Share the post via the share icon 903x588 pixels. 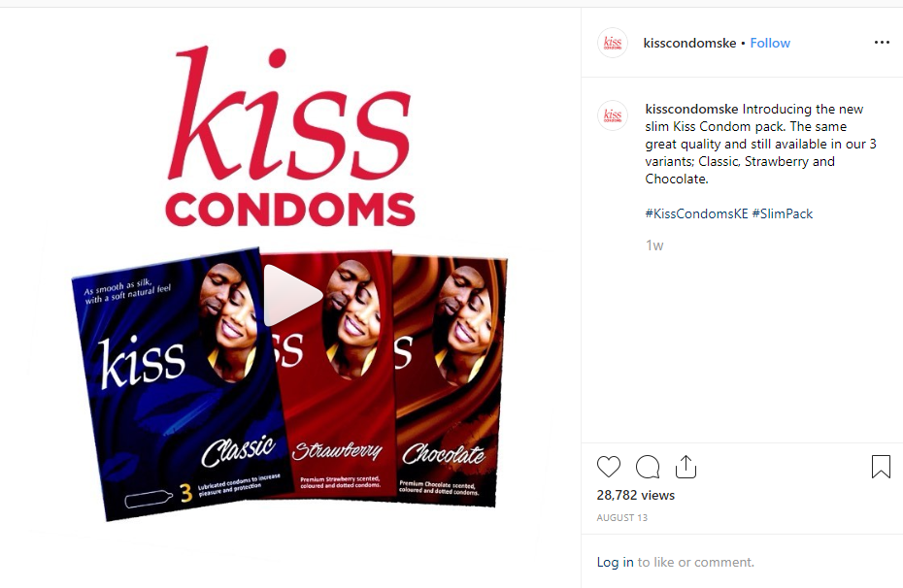click(686, 467)
